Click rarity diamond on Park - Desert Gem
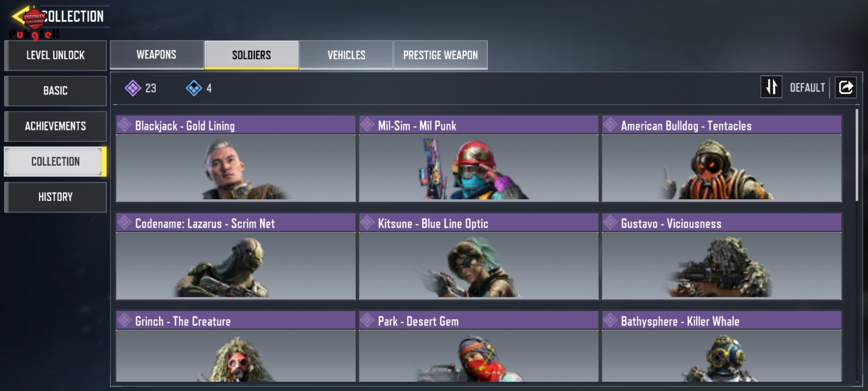The height and width of the screenshot is (391, 868). (x=367, y=320)
